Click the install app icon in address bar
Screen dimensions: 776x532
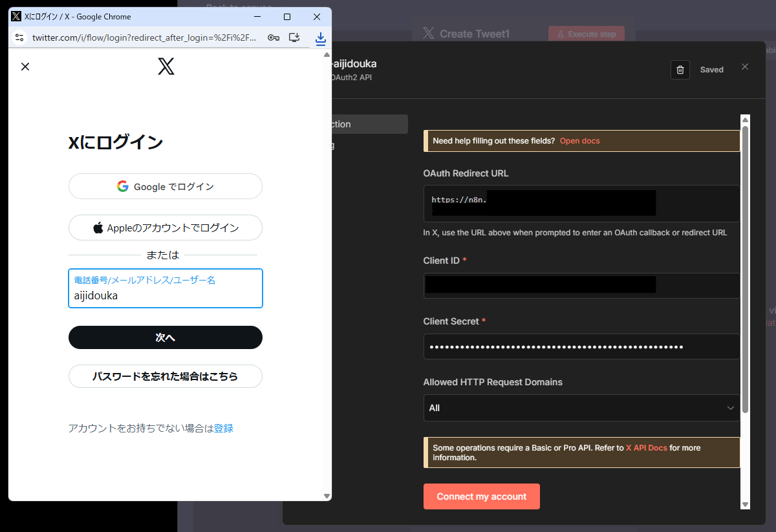coord(294,37)
